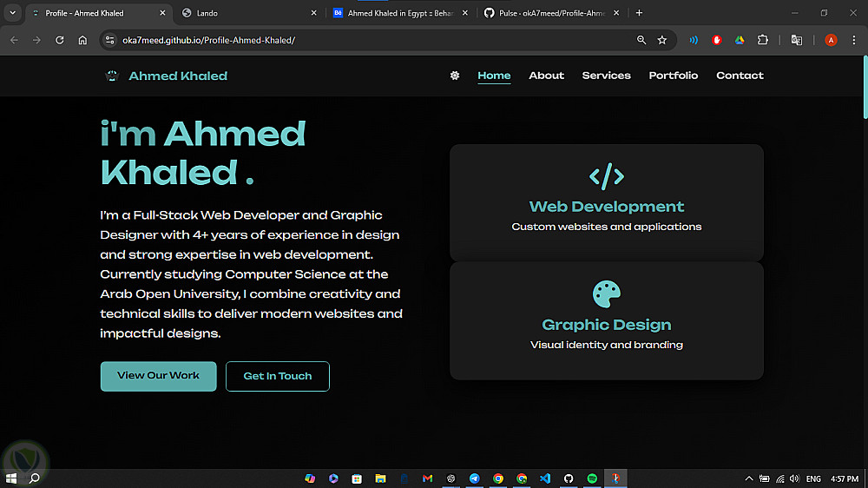
Task: Click the Graphic Design palette icon
Action: (x=606, y=293)
